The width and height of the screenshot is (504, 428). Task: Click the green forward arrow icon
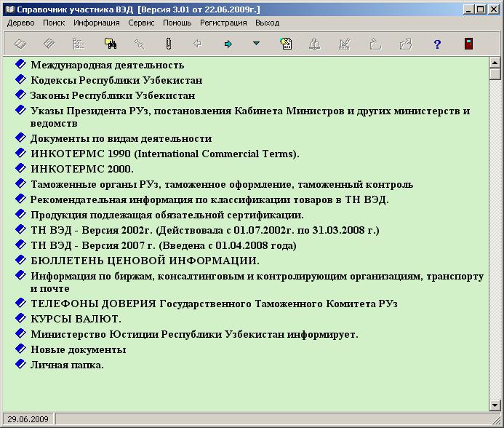[x=228, y=44]
